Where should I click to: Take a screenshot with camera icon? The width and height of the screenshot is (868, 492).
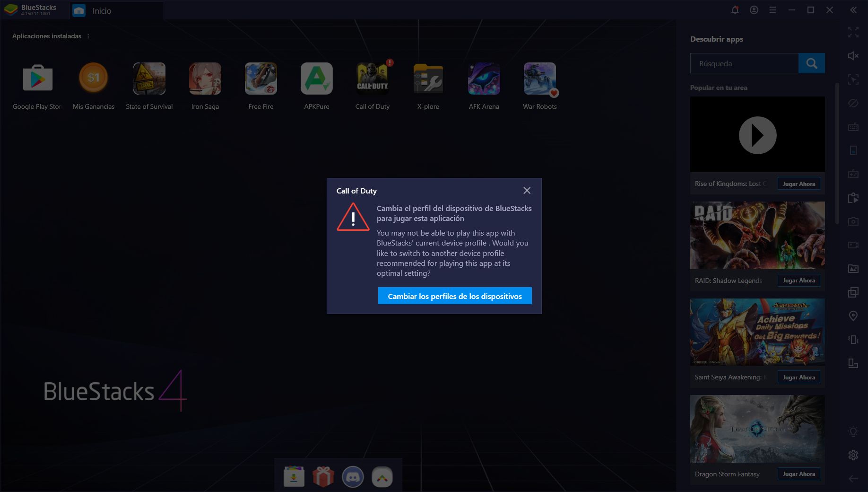(853, 221)
